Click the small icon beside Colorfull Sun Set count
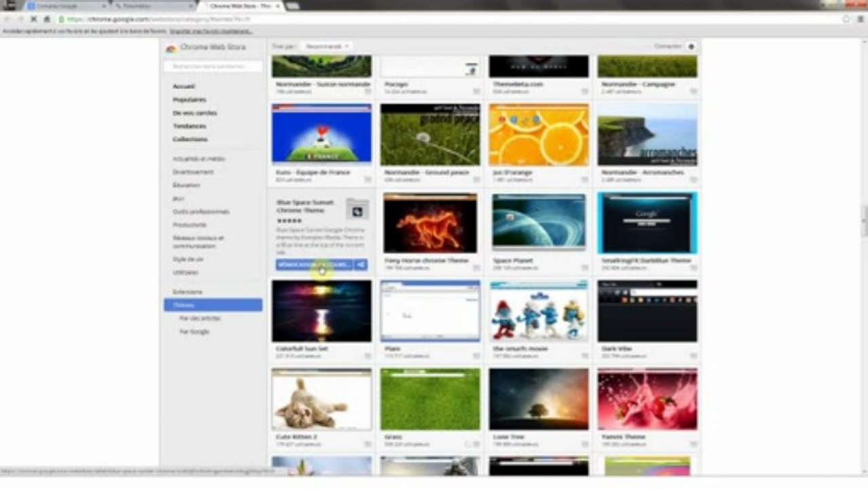Screen dimensions: 868x489 tap(367, 356)
